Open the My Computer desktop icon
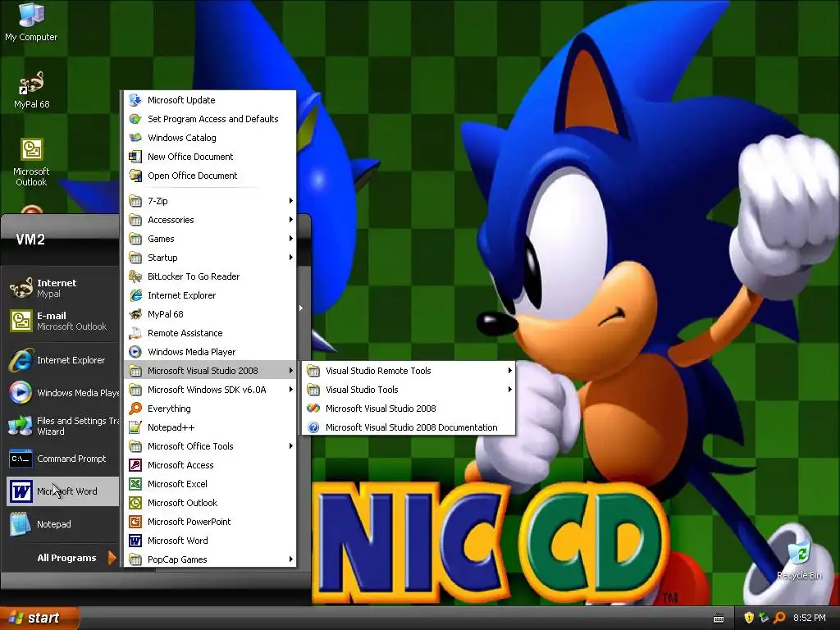This screenshot has height=630, width=840. click(31, 21)
